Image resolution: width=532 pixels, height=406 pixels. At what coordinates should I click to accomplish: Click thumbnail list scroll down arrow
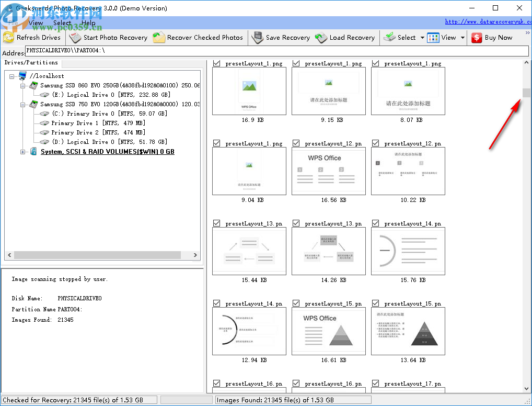click(x=526, y=388)
